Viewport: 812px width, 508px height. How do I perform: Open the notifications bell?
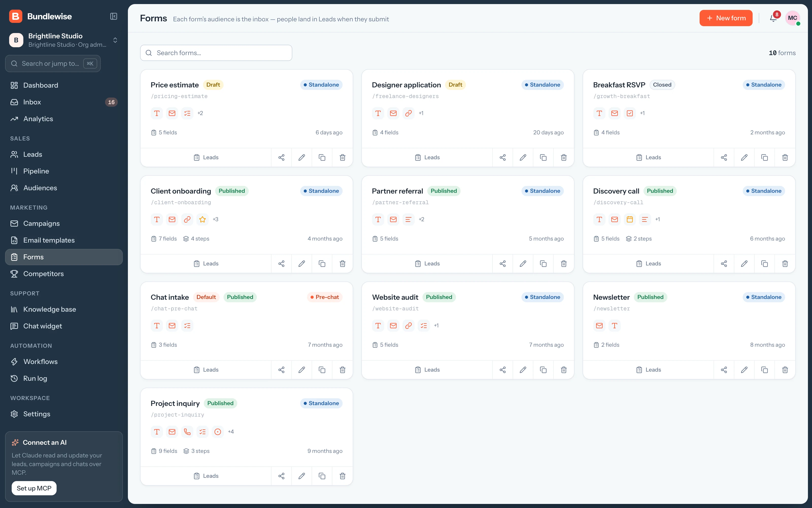[x=773, y=18]
